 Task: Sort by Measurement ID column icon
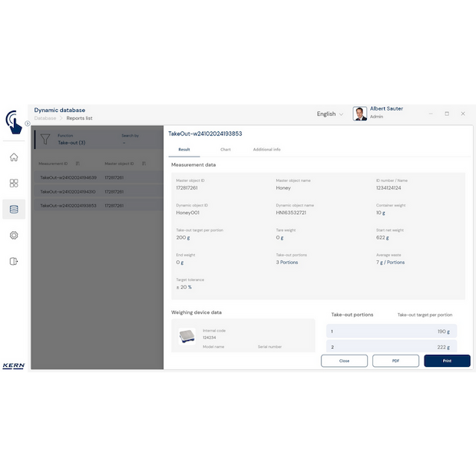[x=79, y=164]
